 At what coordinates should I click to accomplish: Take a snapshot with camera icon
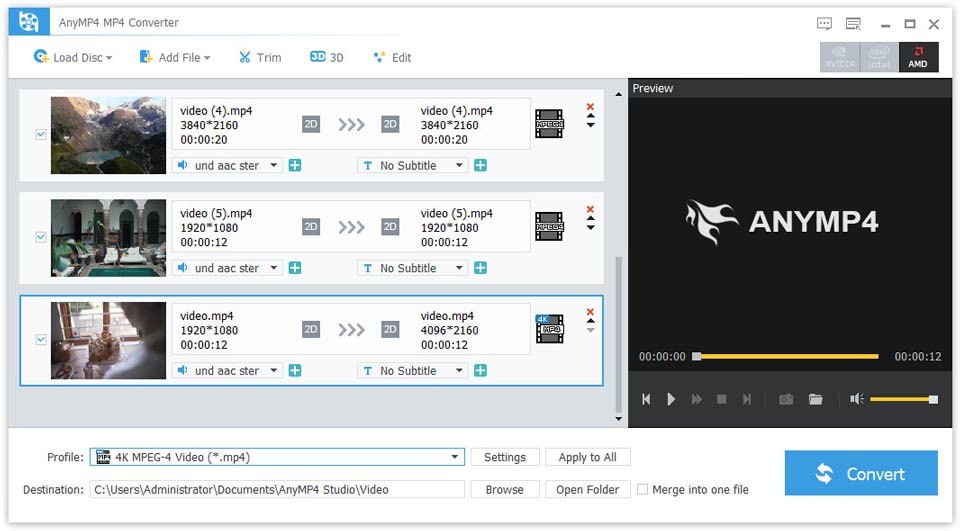(786, 399)
